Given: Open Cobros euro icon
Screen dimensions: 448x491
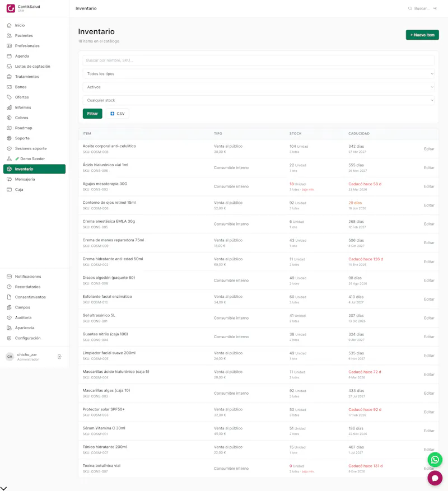Looking at the screenshot, I should [x=9, y=118].
